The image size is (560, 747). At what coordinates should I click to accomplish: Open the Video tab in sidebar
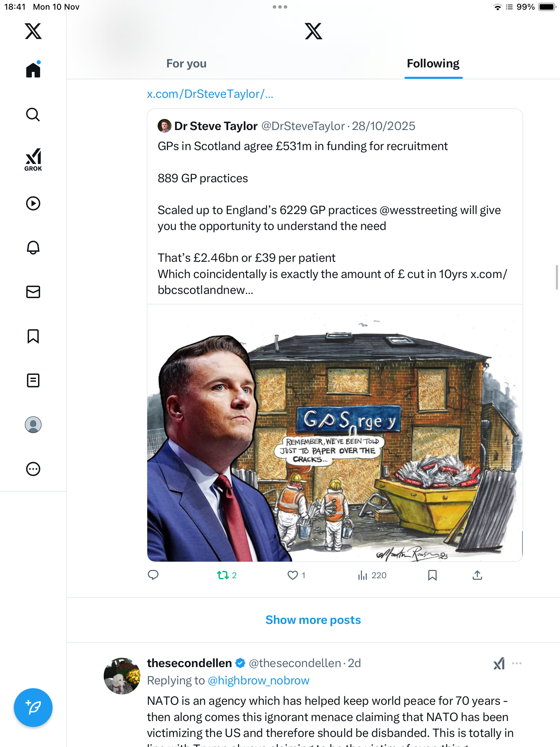pyautogui.click(x=33, y=203)
